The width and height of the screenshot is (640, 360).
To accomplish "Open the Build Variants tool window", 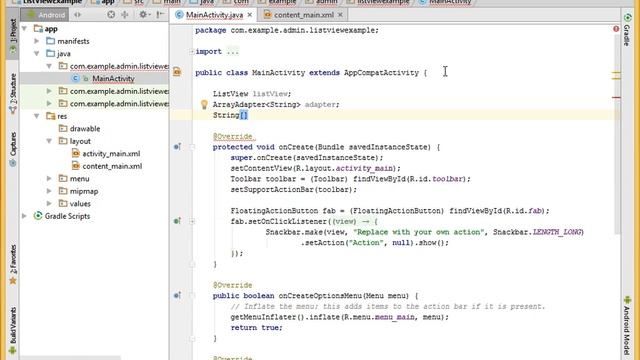I will [13, 330].
